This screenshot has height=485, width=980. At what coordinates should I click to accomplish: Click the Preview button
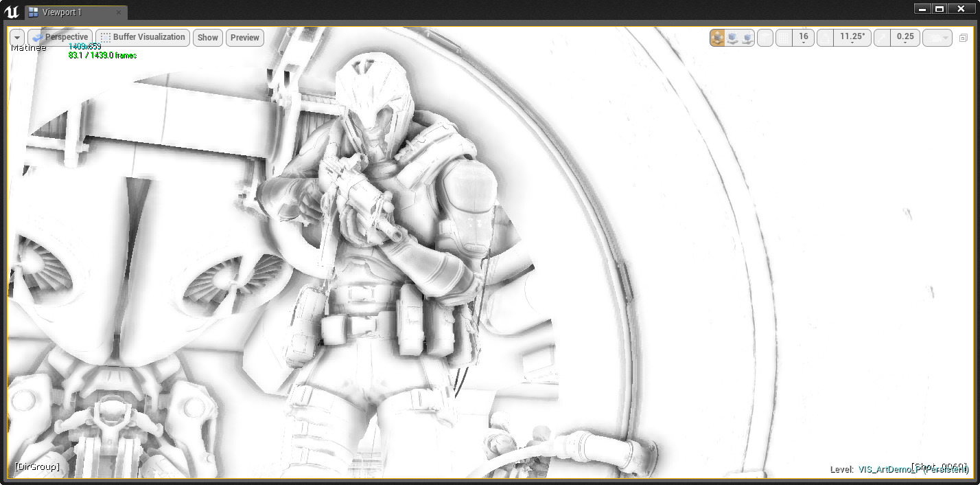click(245, 38)
